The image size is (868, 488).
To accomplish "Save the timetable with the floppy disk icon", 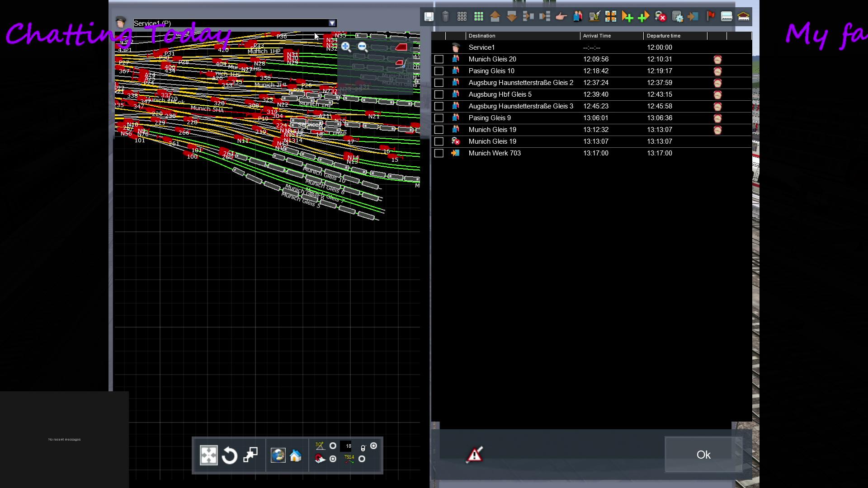I will pos(429,17).
